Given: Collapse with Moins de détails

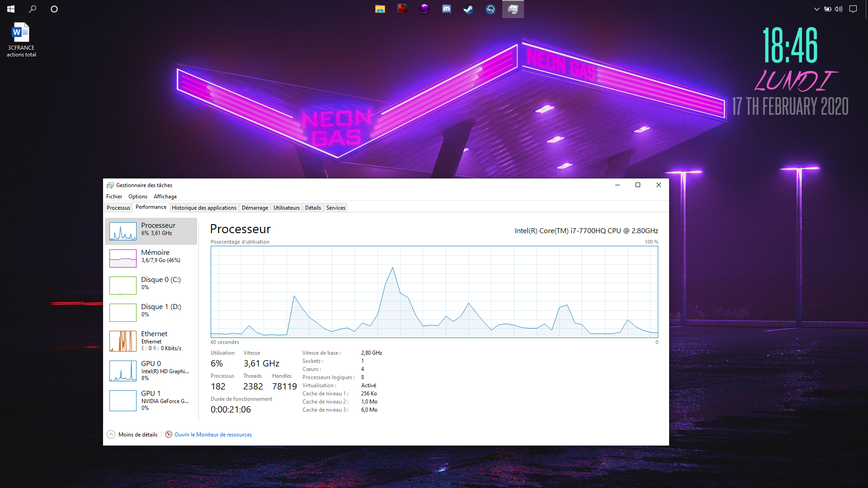Looking at the screenshot, I should click(132, 435).
